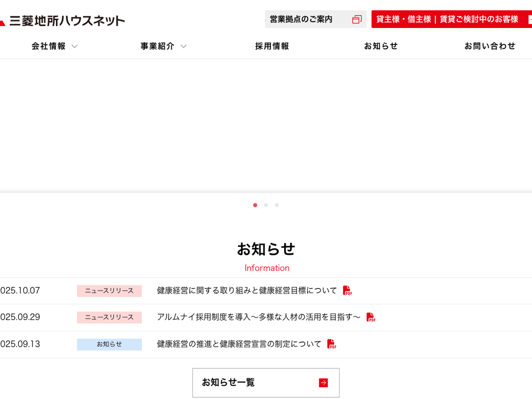Open PDF icon for 健康経営宣言の制定 news

tap(331, 344)
